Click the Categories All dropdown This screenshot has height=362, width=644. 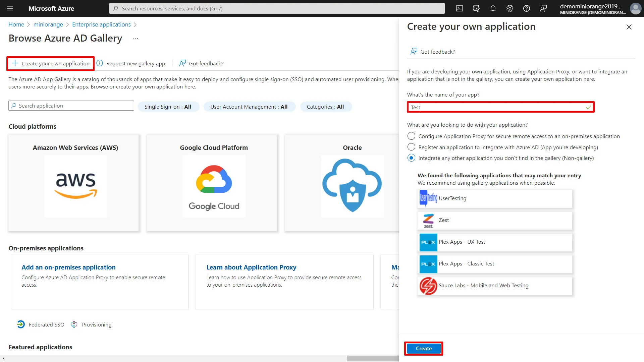coord(326,107)
